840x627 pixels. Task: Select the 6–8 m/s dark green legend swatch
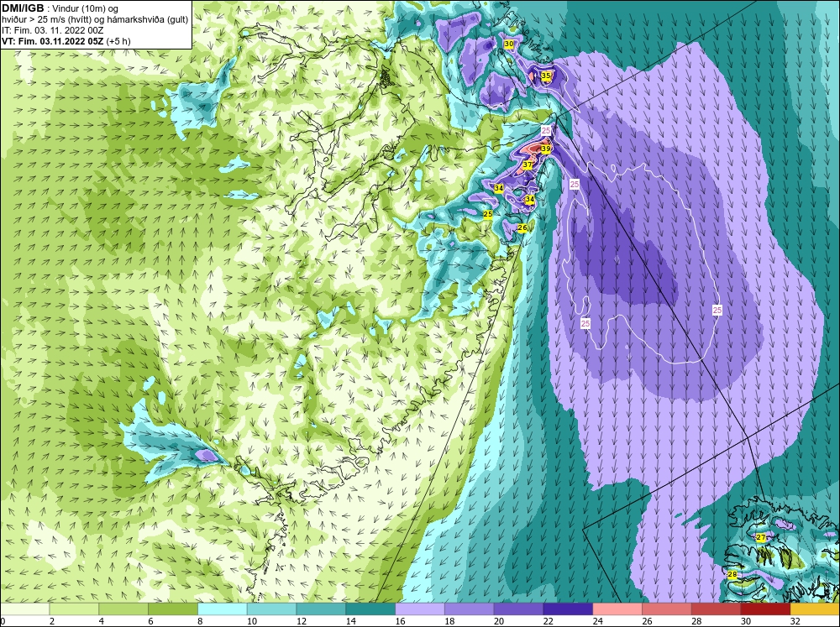(x=173, y=609)
